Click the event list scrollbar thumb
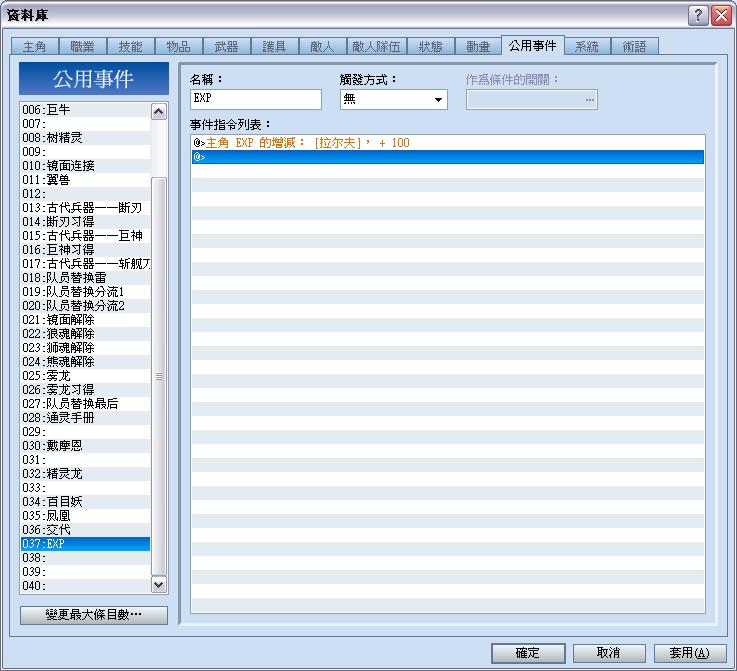Screen dimensions: 737x671 [x=158, y=376]
